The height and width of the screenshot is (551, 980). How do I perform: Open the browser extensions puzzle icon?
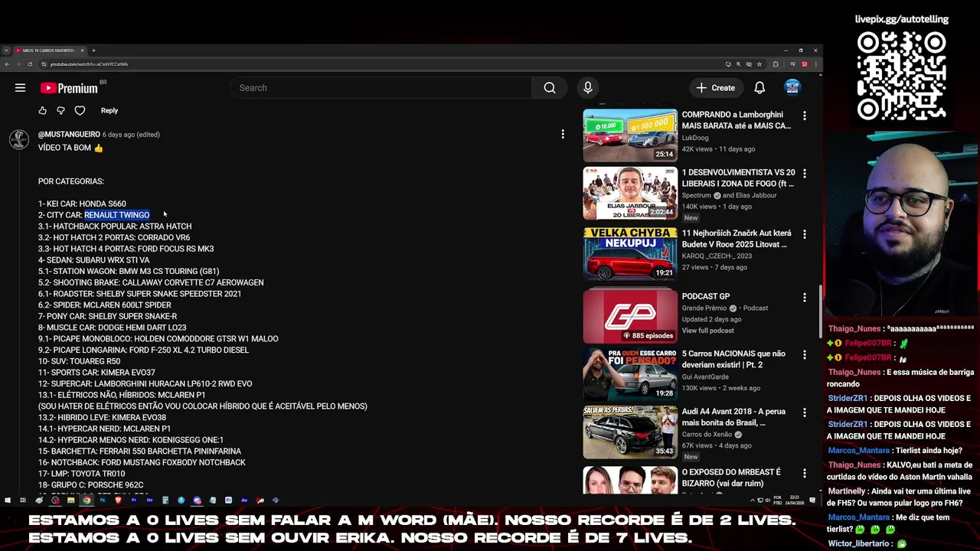tap(775, 64)
